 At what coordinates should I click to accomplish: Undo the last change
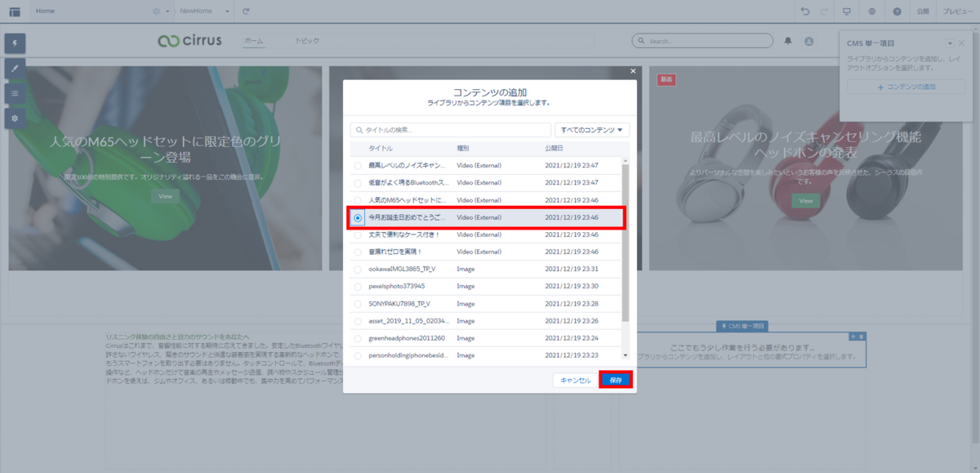(805, 11)
